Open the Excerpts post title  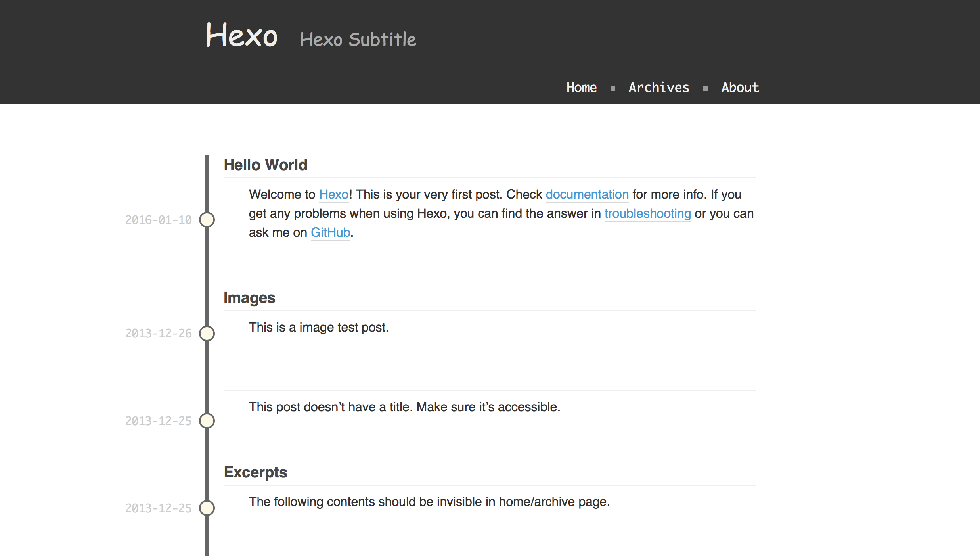pos(255,472)
